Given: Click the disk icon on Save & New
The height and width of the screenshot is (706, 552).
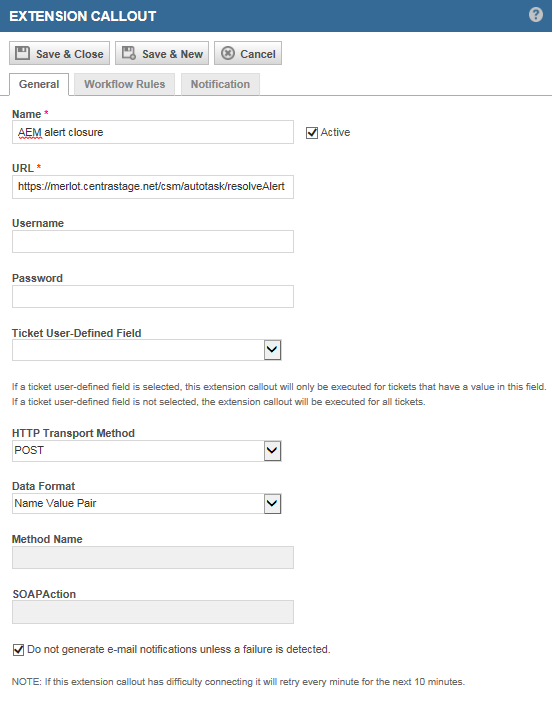Looking at the screenshot, I should coord(129,53).
